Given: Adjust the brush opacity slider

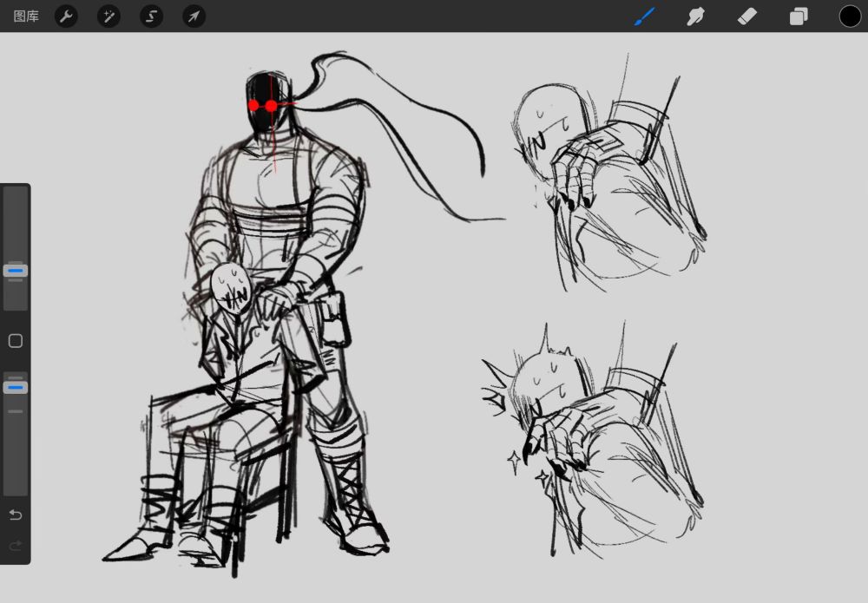Looking at the screenshot, I should [16, 387].
